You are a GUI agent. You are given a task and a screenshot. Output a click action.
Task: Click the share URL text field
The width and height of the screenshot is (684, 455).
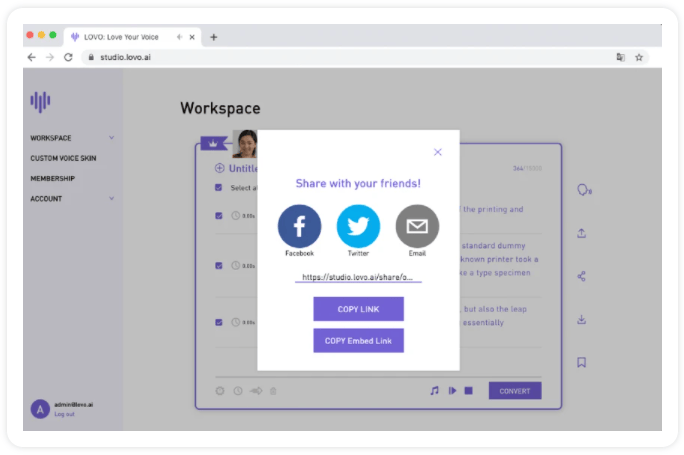click(357, 277)
